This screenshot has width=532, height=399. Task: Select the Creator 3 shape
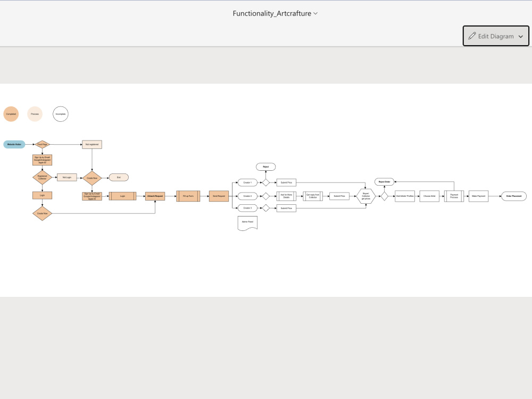(x=247, y=208)
